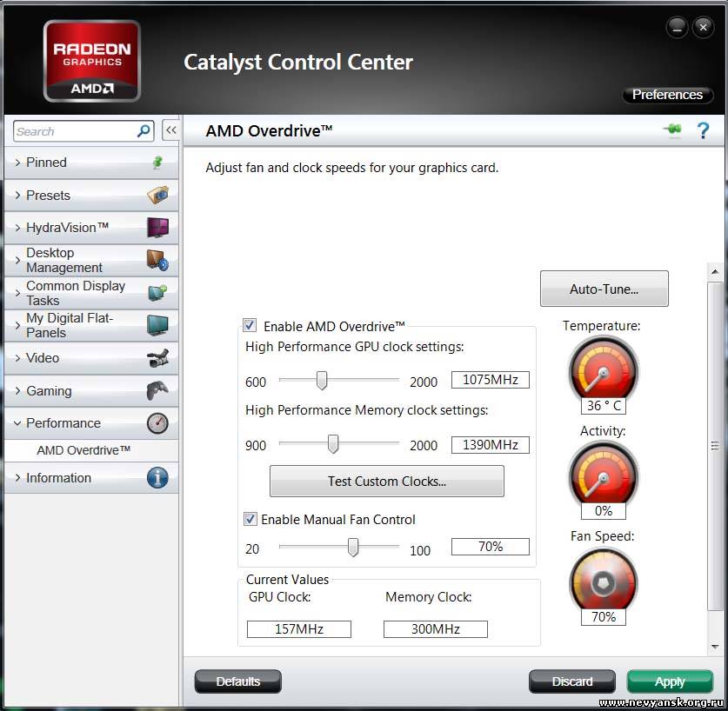This screenshot has height=711, width=728.
Task: Click the scrollbar up arrow
Action: (715, 272)
